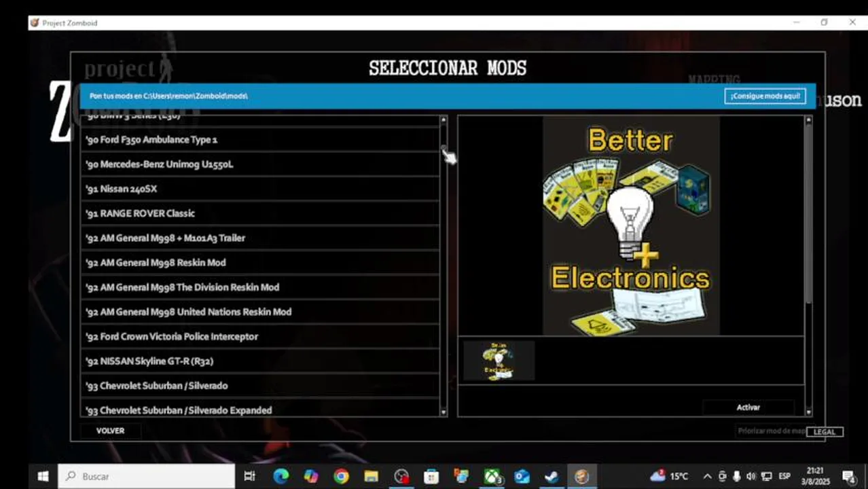Select '93 Chevrolet Suburban / Silverado mod

pos(260,386)
